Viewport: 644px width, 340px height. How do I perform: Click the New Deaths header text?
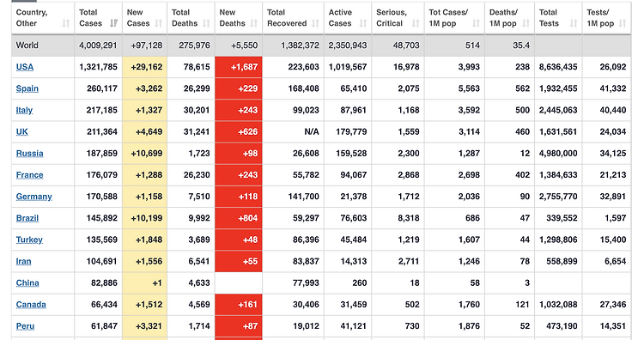click(232, 18)
